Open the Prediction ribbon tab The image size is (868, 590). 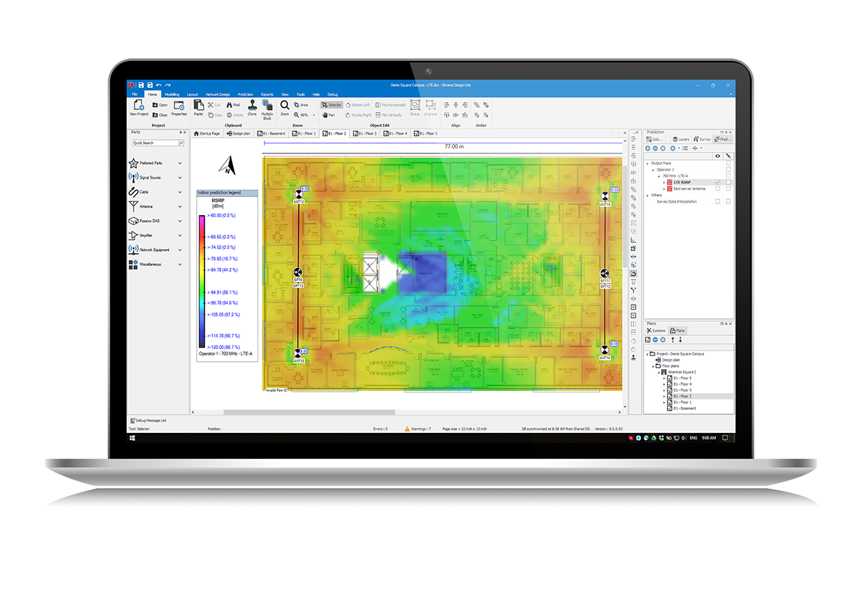tap(245, 94)
